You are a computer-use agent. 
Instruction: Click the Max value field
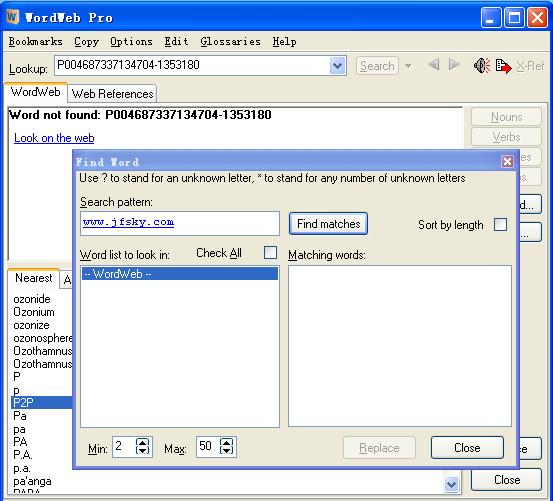coord(208,447)
